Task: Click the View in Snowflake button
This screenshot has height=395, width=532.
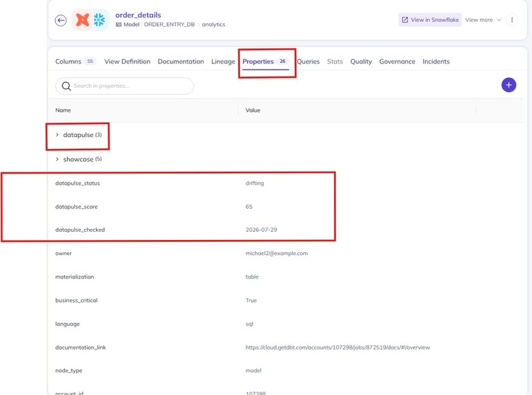Action: 430,20
